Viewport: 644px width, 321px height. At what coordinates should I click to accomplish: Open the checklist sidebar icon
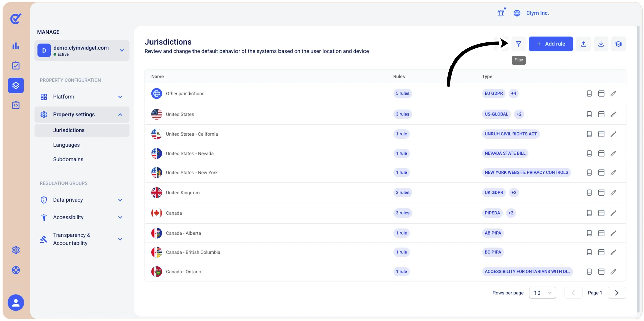coord(16,66)
